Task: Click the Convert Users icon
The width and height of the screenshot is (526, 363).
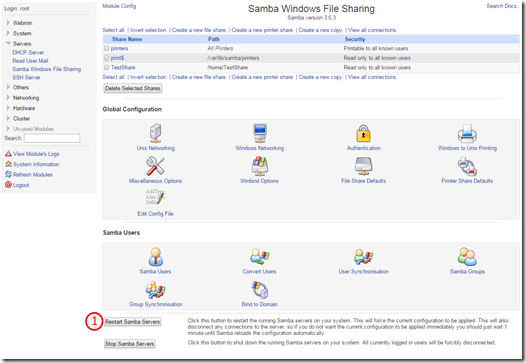Action: pos(260,257)
